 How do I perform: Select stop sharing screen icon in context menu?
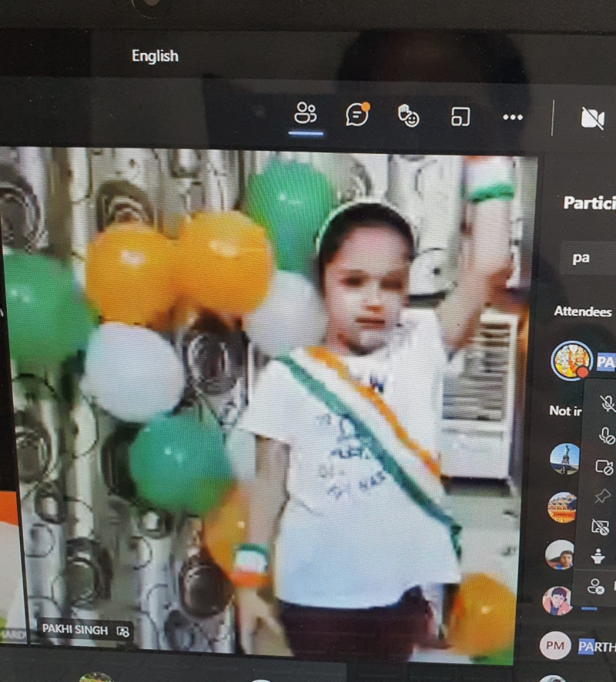tap(600, 527)
